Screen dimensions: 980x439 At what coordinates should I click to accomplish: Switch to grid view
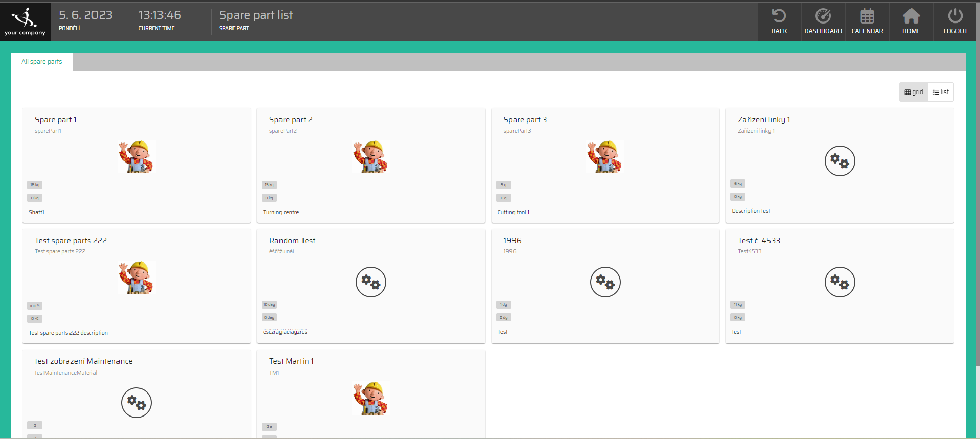(x=914, y=92)
